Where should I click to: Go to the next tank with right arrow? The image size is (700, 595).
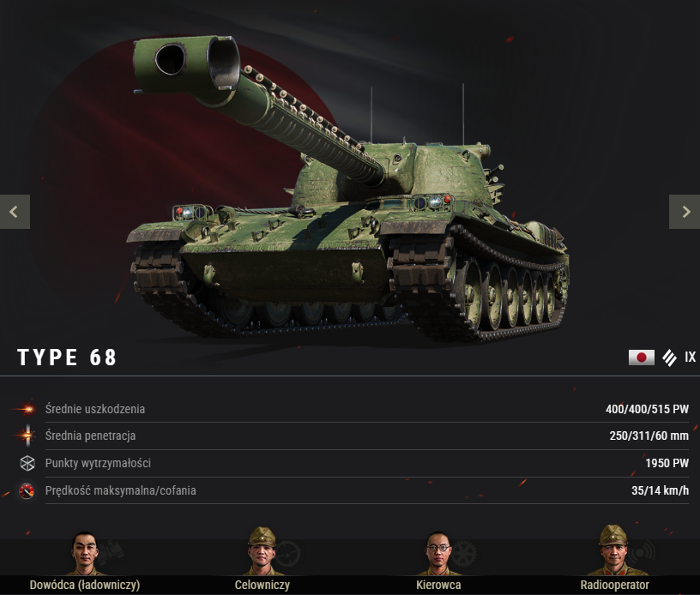pos(685,212)
